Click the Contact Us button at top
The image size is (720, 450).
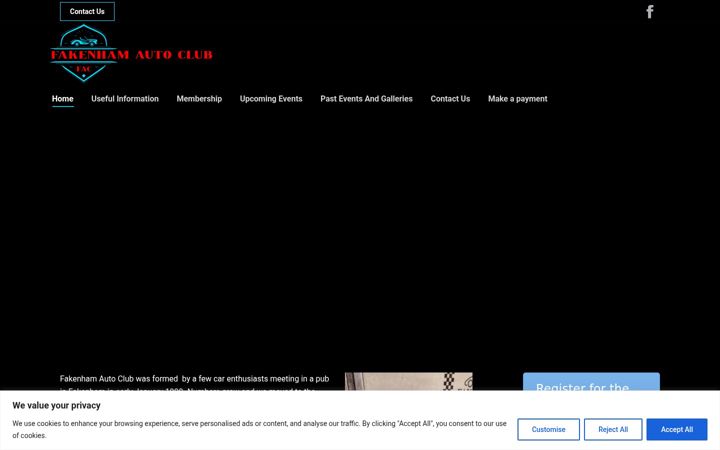(x=87, y=11)
